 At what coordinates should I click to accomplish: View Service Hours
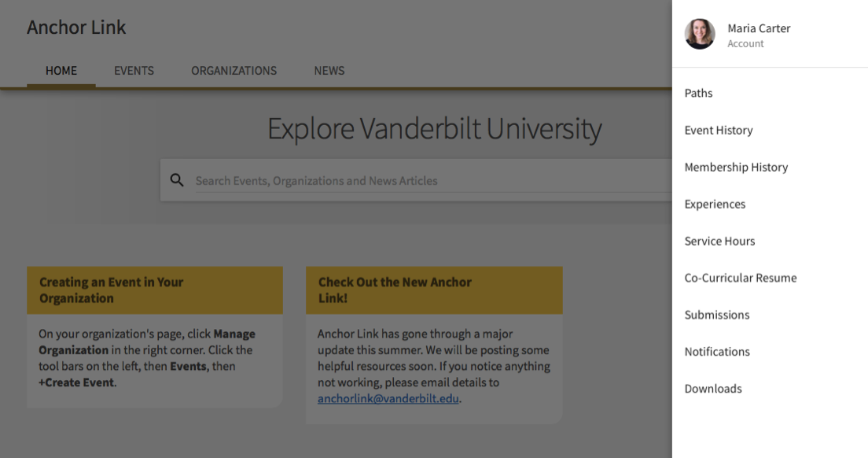click(719, 241)
